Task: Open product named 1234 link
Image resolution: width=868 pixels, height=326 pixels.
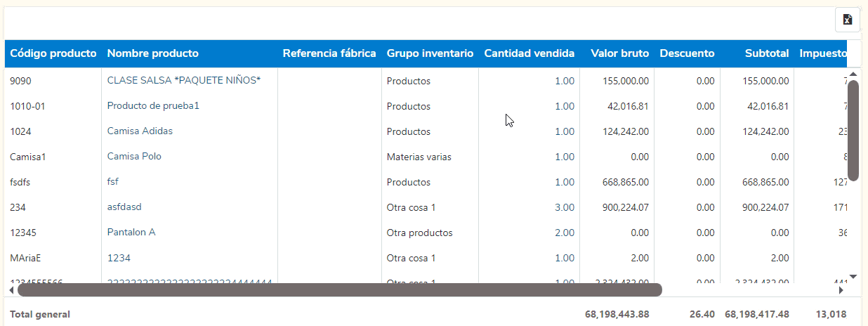Action: coord(119,257)
